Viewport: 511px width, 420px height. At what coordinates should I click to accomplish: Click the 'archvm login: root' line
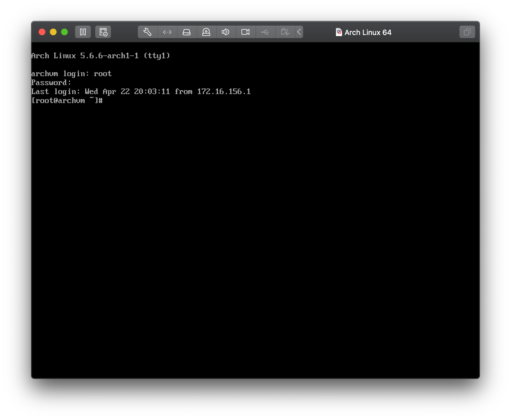(71, 74)
